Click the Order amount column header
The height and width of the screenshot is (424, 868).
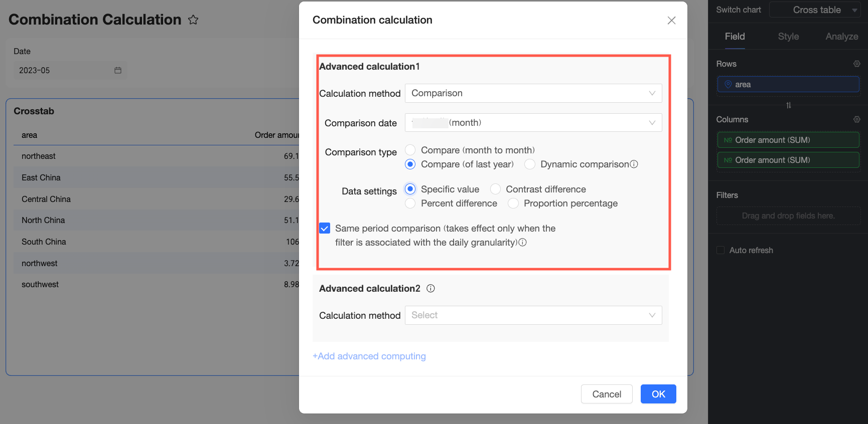click(277, 135)
